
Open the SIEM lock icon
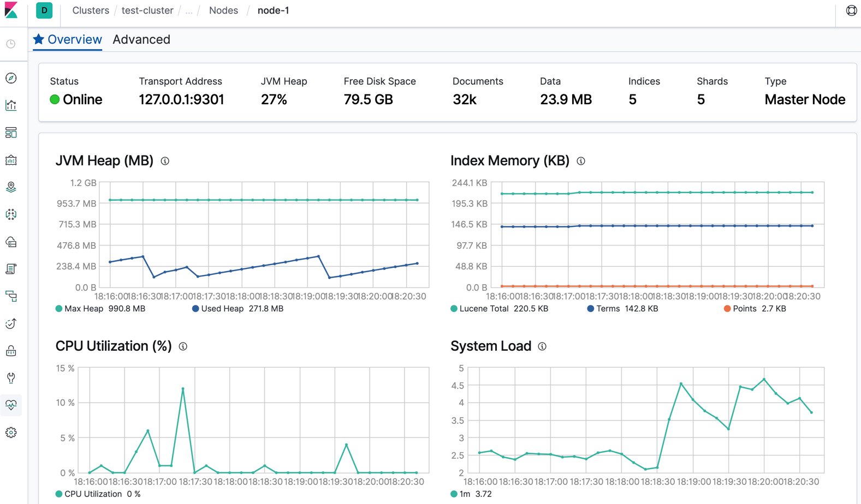11,351
